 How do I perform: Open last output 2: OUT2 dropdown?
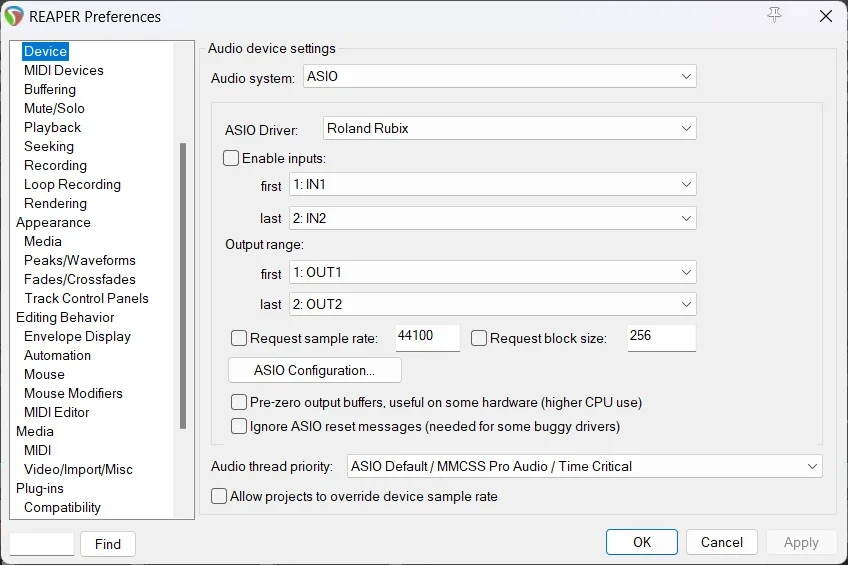click(x=490, y=304)
